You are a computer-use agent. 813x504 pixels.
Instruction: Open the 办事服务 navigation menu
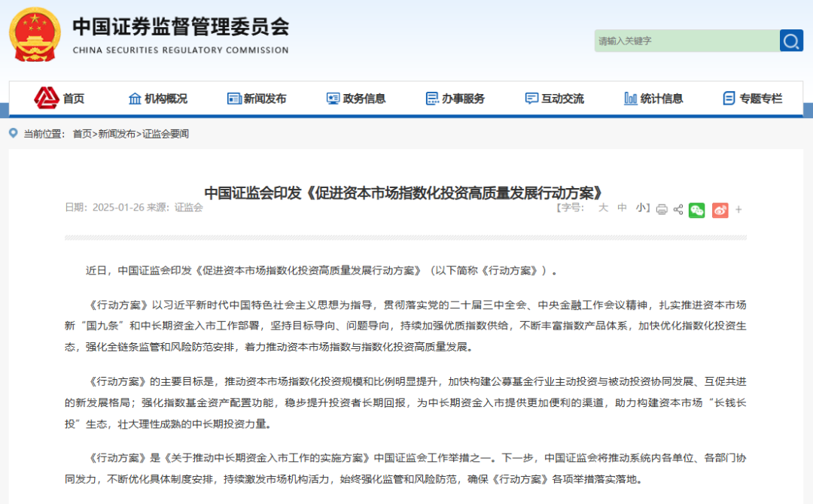point(463,99)
